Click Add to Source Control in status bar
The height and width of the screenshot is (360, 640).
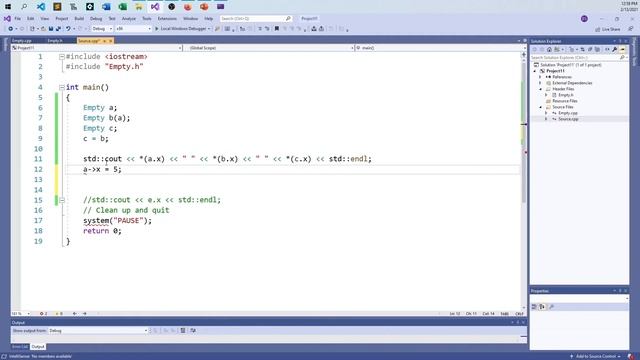tap(596, 356)
